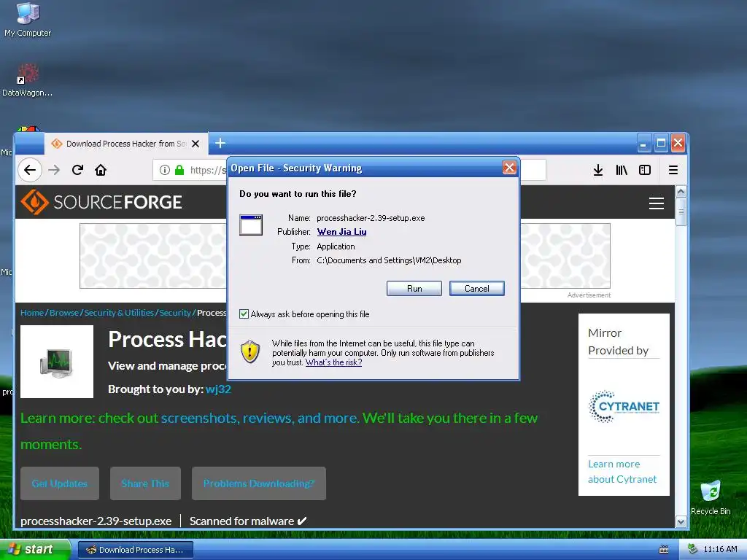The width and height of the screenshot is (747, 560).
Task: Open the SourceForge site hamburger menu
Action: point(657,203)
